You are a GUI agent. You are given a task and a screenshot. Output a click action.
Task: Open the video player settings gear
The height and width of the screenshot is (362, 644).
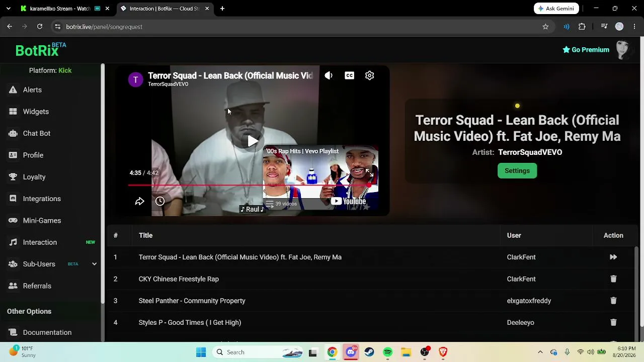point(370,75)
